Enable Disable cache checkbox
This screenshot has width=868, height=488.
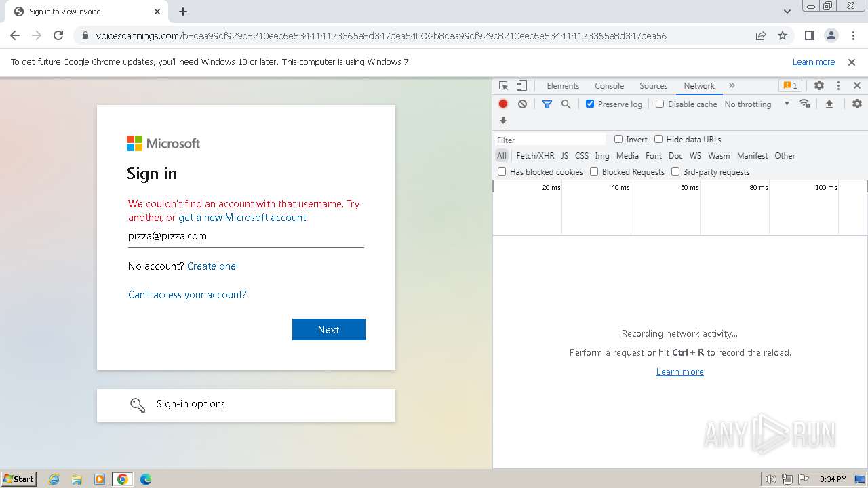tap(660, 104)
